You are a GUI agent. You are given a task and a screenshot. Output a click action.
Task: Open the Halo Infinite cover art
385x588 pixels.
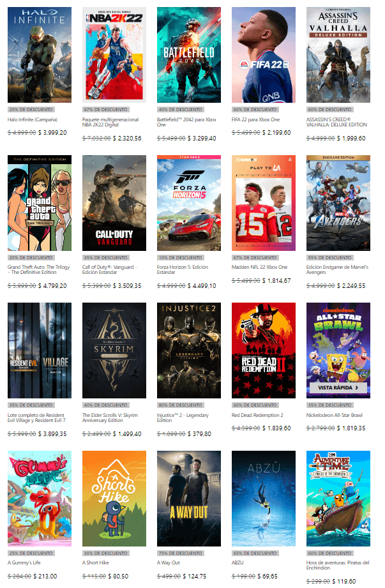pos(40,55)
